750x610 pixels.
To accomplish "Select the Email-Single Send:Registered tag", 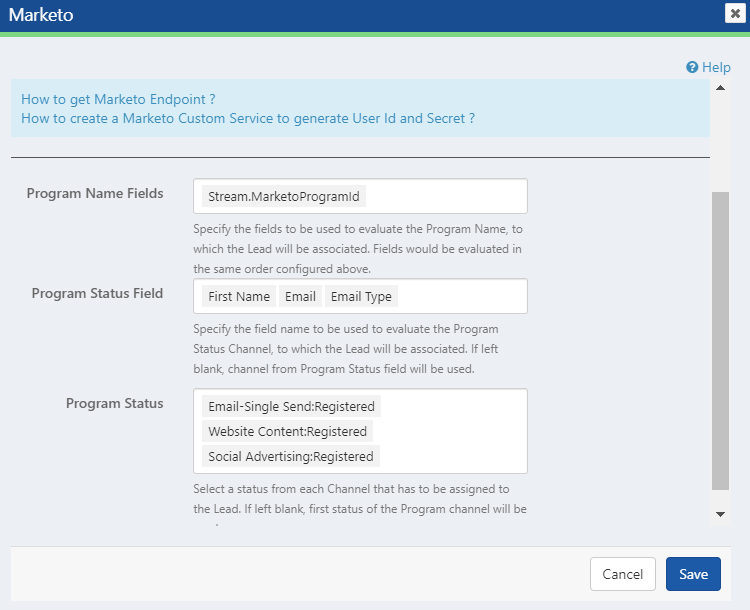I will tap(291, 407).
